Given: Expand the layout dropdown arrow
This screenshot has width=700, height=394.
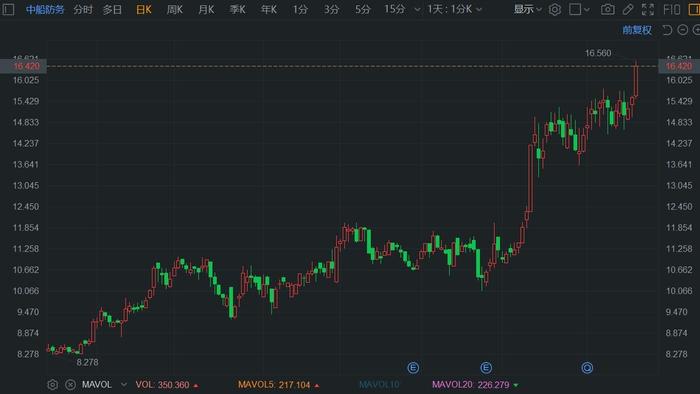Looking at the screenshot, I should 587,9.
